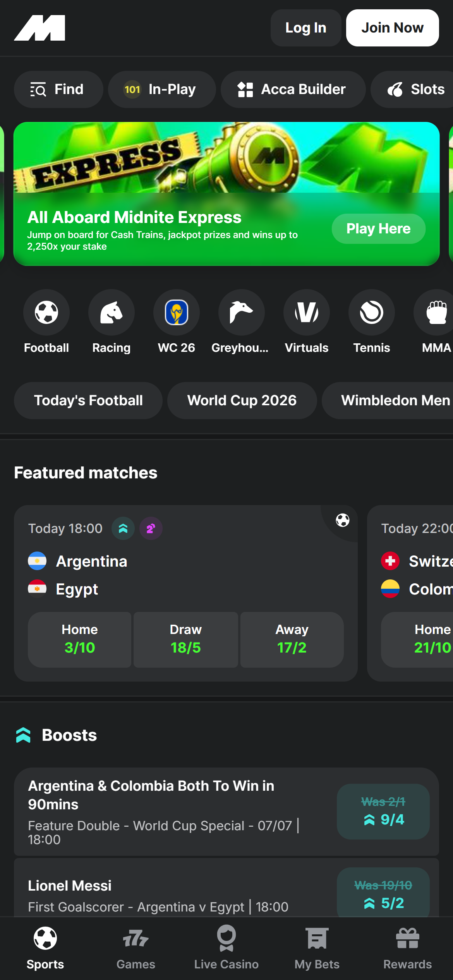Add the boosted 9/4 Argentina & Colombia bet
Viewport: 453px width, 980px height.
pos(383,812)
